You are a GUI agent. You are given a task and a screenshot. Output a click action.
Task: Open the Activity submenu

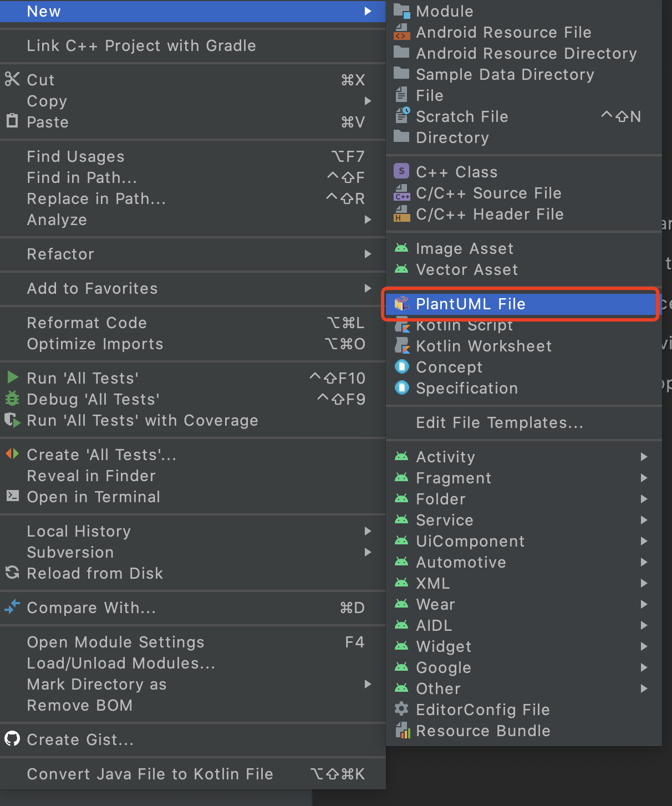pyautogui.click(x=644, y=457)
